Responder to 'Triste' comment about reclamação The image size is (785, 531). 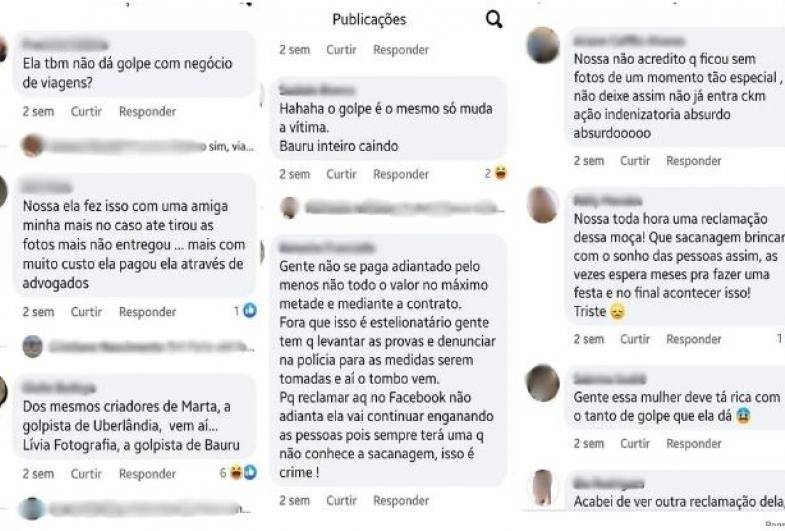693,339
